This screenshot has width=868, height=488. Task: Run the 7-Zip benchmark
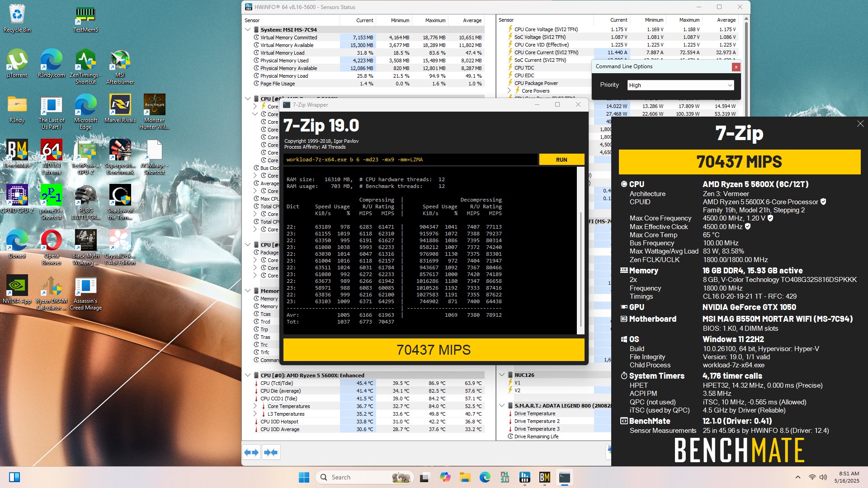[561, 160]
